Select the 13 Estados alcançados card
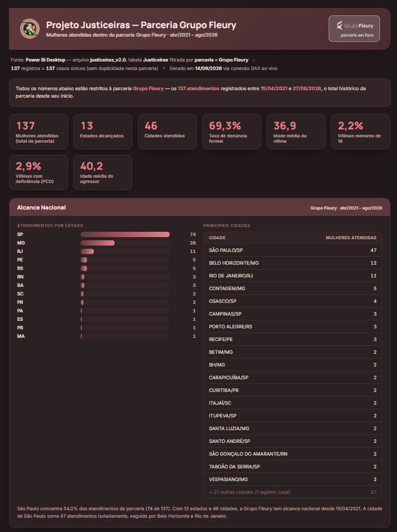397x532 pixels. (103, 132)
